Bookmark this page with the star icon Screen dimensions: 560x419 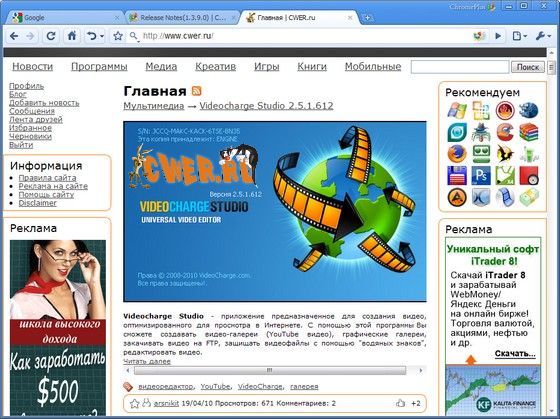[x=118, y=36]
